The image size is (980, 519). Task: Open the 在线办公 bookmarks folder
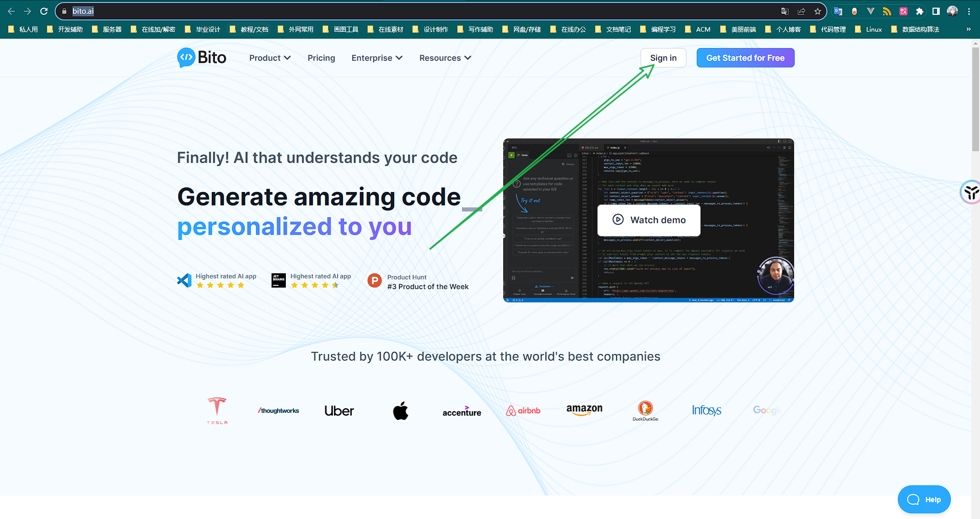(x=568, y=30)
